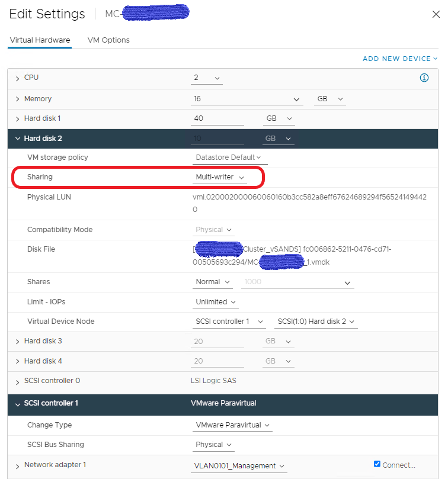The image size is (448, 479).
Task: Click the Hard disk 2 size field
Action: 217,139
